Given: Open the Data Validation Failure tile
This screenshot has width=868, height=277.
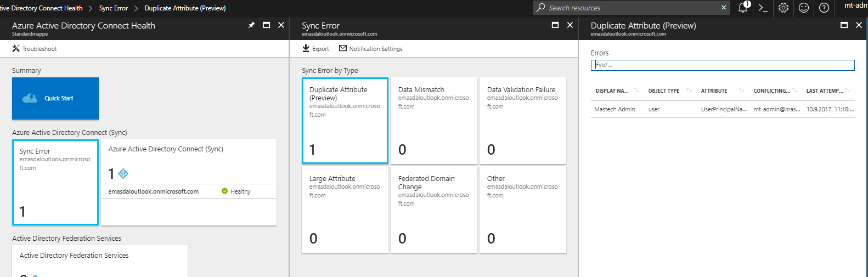Looking at the screenshot, I should (x=522, y=121).
